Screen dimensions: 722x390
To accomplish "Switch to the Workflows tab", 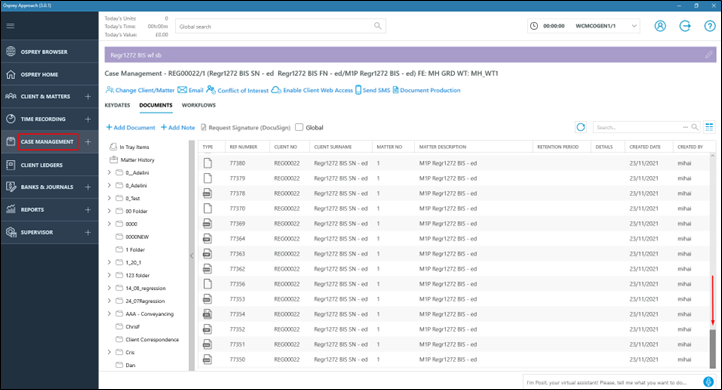I will (198, 105).
